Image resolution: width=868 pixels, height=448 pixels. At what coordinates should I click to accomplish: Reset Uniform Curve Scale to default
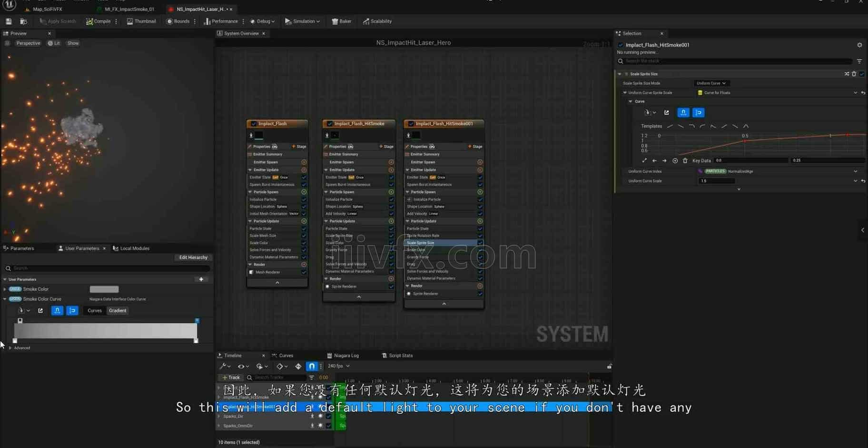pos(863,181)
